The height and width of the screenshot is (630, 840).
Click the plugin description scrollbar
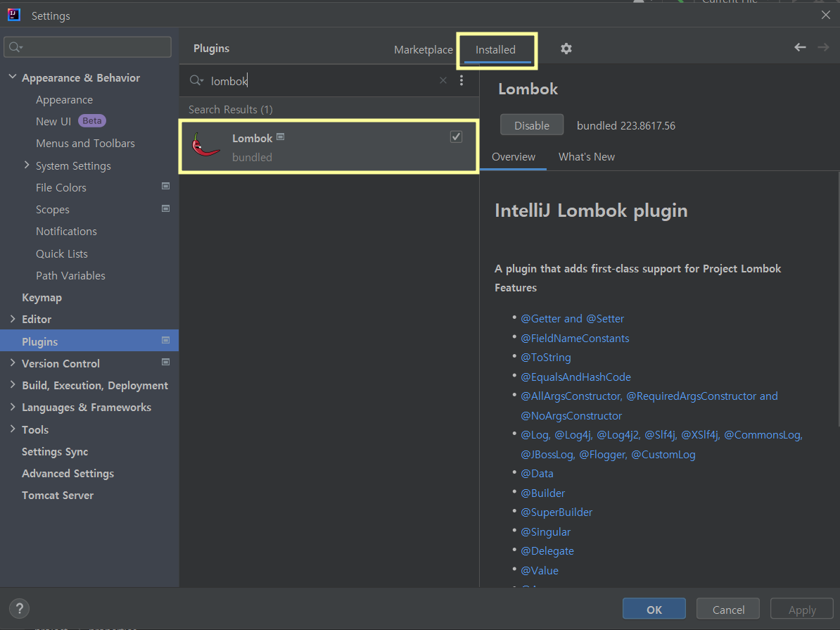[837, 301]
